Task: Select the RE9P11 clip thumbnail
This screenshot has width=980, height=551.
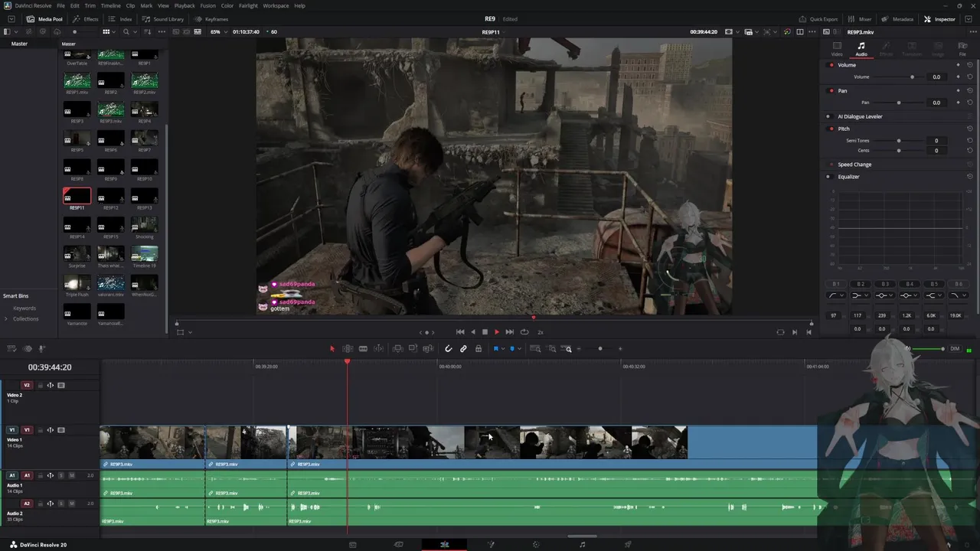Action: (x=77, y=196)
